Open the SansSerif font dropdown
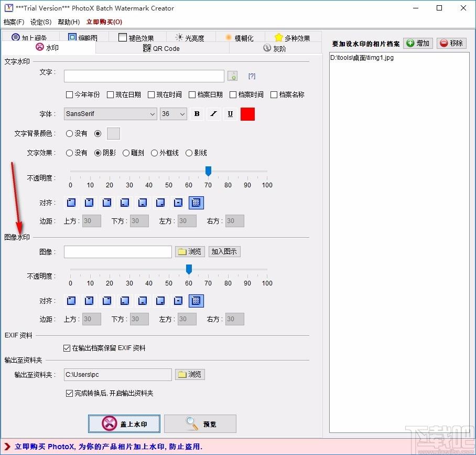The width and height of the screenshot is (476, 455). [111, 114]
